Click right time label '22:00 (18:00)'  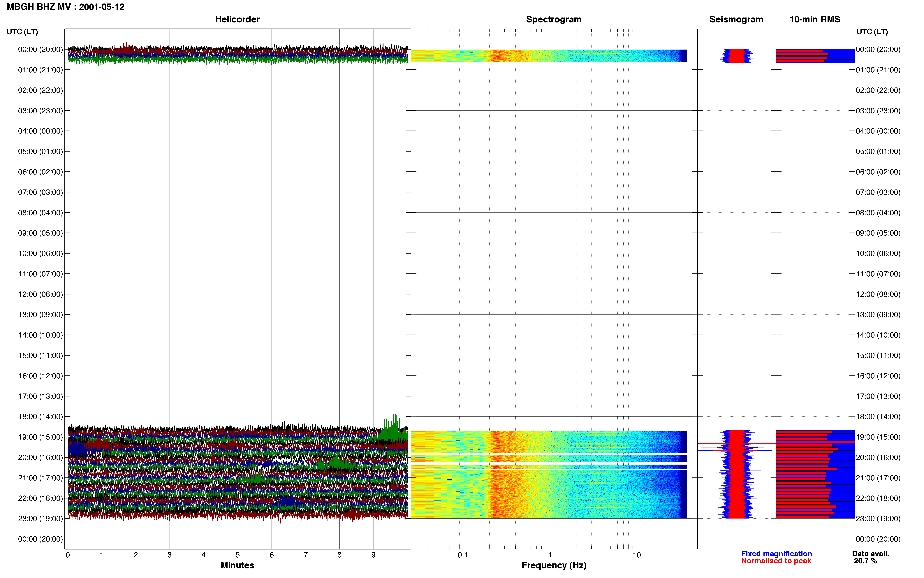pos(878,498)
